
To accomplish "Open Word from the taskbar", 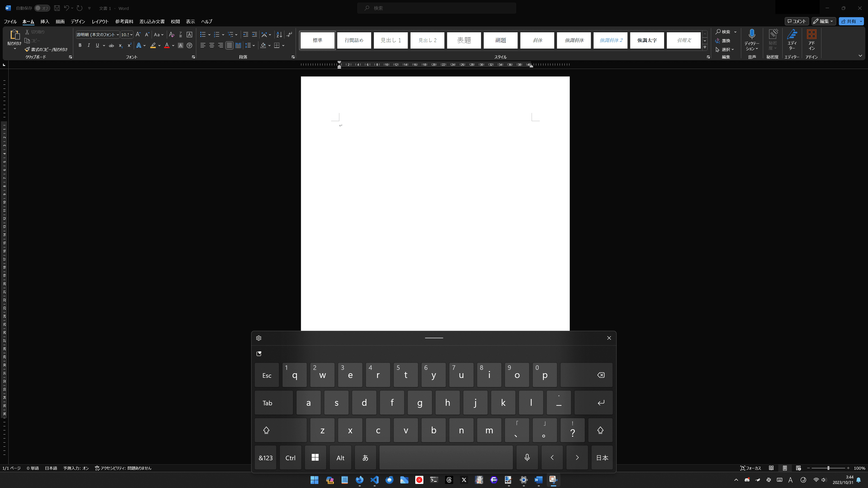I will (x=538, y=480).
